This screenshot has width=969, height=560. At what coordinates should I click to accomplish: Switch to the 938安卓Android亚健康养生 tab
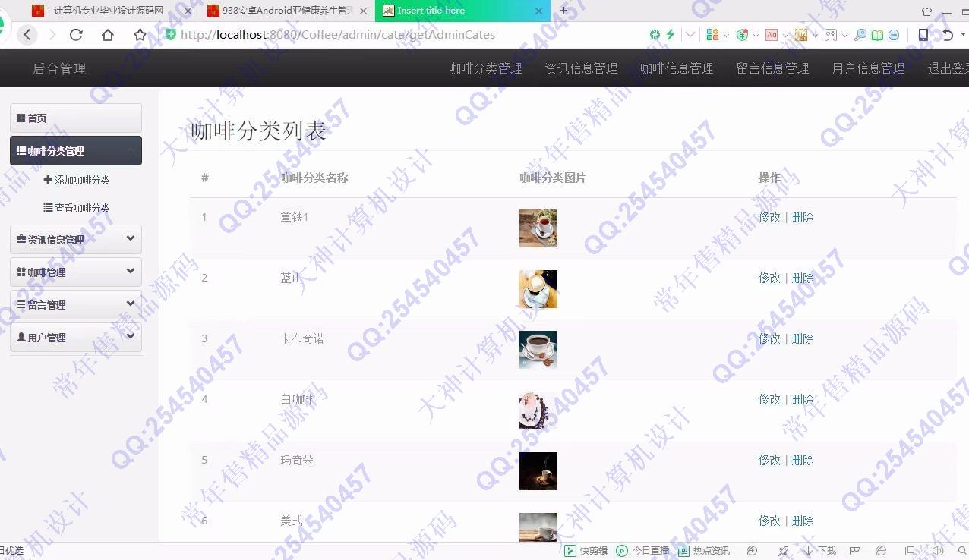pos(288,11)
